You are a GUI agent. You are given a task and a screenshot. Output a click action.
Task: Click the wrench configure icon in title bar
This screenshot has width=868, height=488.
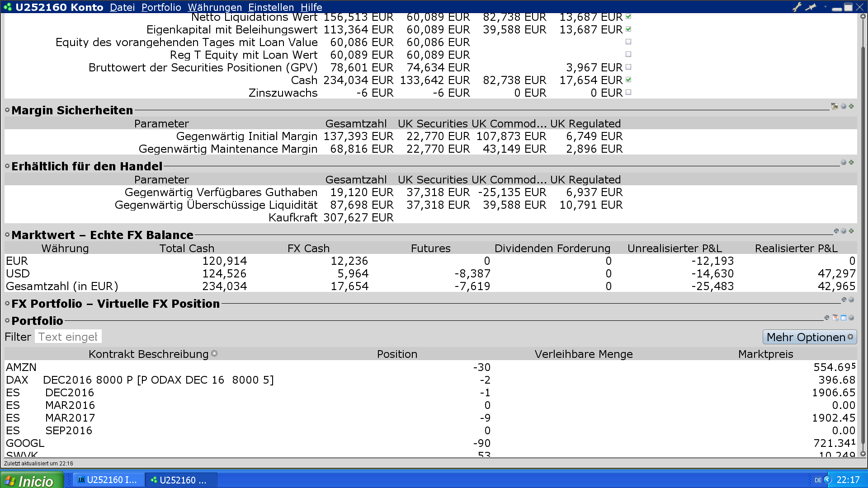797,7
